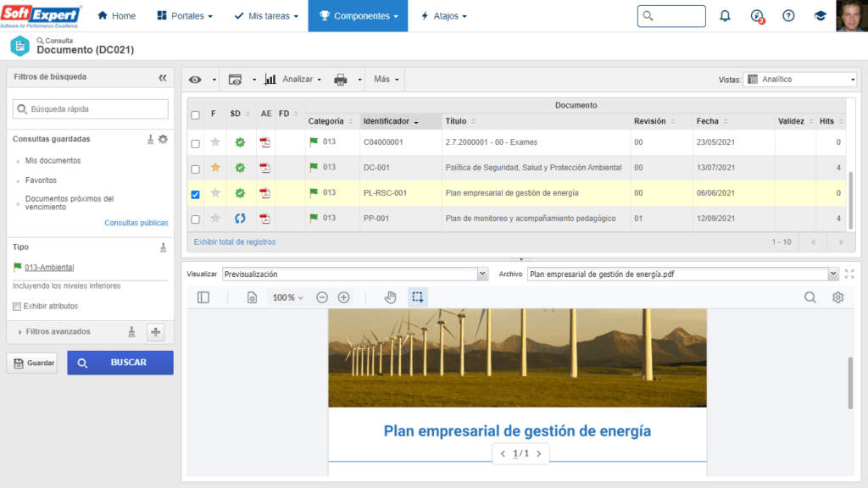Toggle PDF viewer sidebar panel icon

coord(203,297)
